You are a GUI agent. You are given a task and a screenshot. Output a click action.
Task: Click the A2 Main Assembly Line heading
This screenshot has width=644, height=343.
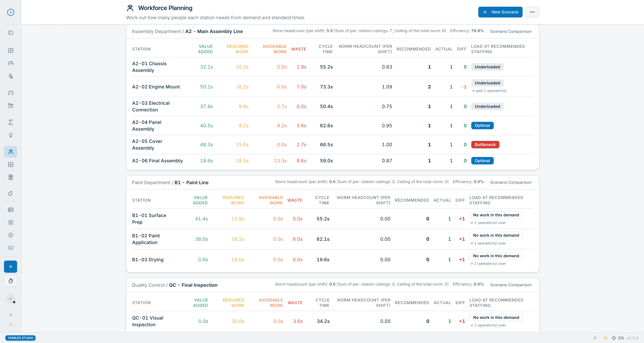click(214, 31)
